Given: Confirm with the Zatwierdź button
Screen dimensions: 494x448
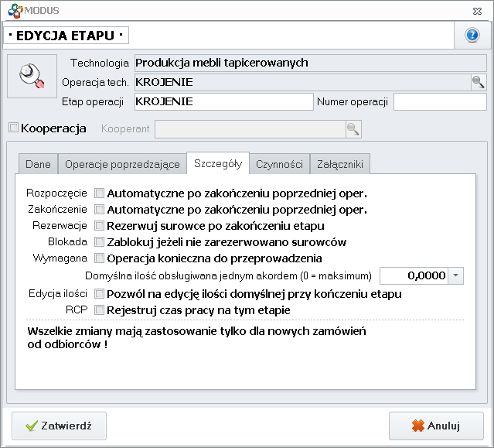Looking at the screenshot, I should (60, 426).
